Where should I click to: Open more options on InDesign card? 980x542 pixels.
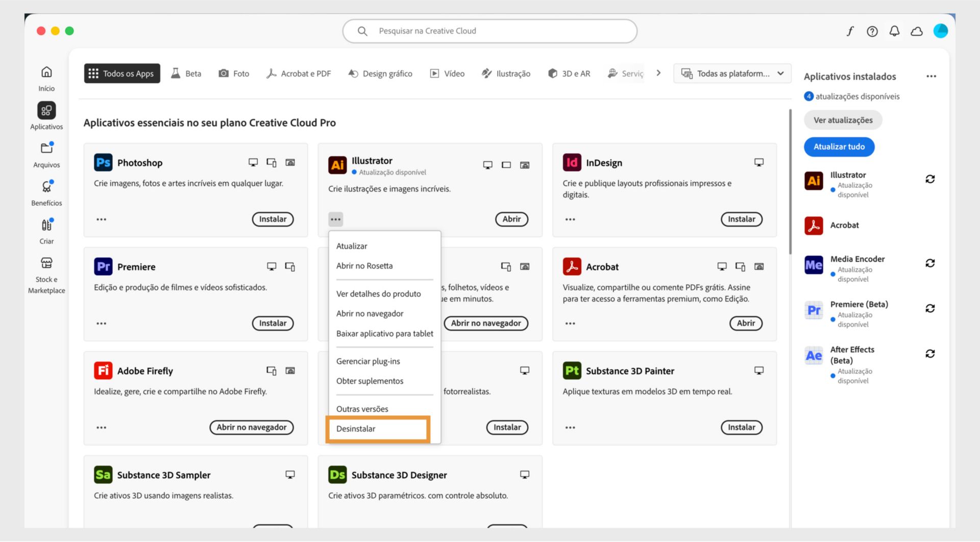(570, 219)
